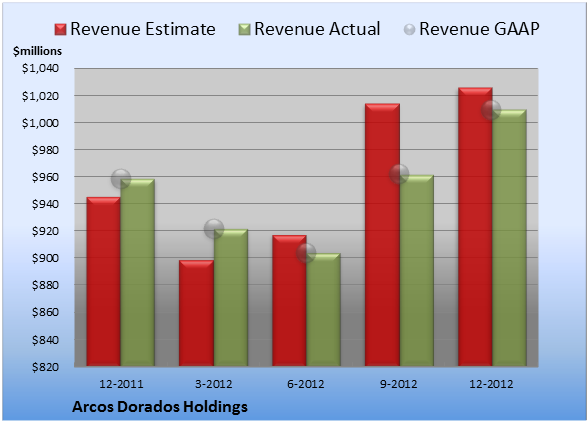This screenshot has width=588, height=422.
Task: Click the GAAP sphere marker for 12-2011
Action: coord(121,179)
